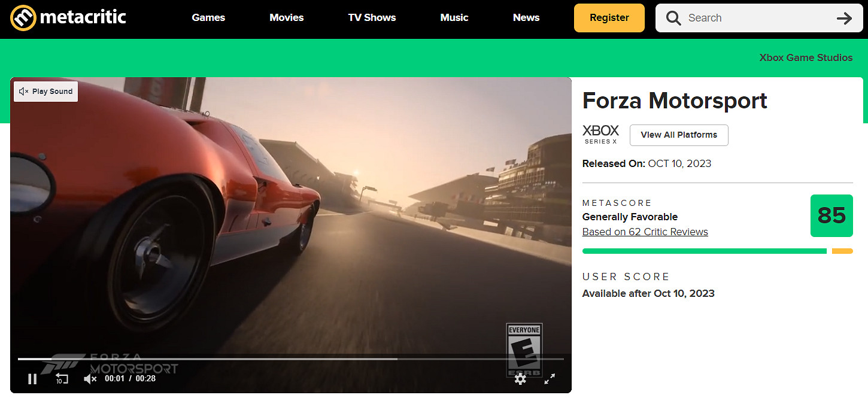
Task: Open Based on 62 Critic Reviews link
Action: (x=645, y=232)
